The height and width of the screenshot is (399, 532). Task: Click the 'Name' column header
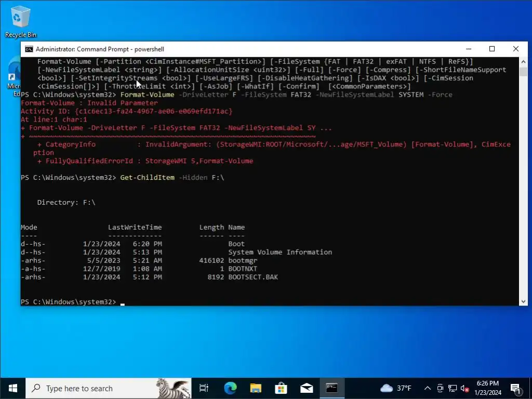coord(236,228)
